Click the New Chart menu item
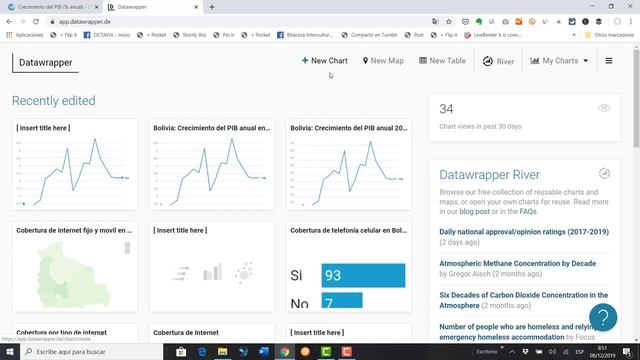This screenshot has height=360, width=640. (x=324, y=60)
